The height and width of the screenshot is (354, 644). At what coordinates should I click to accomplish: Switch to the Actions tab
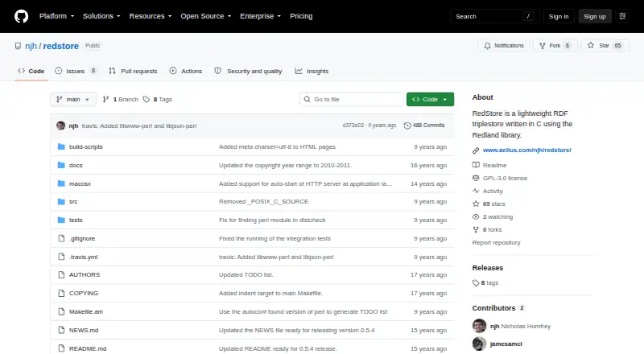pos(186,71)
